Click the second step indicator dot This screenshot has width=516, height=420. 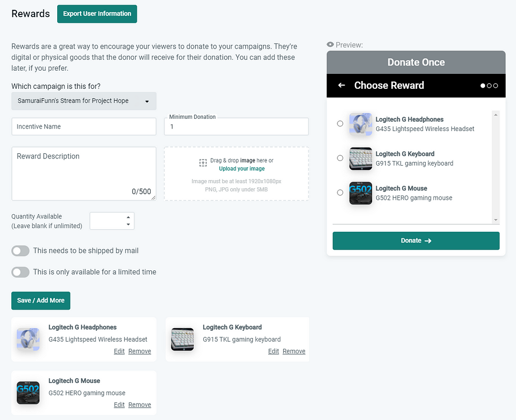click(489, 86)
